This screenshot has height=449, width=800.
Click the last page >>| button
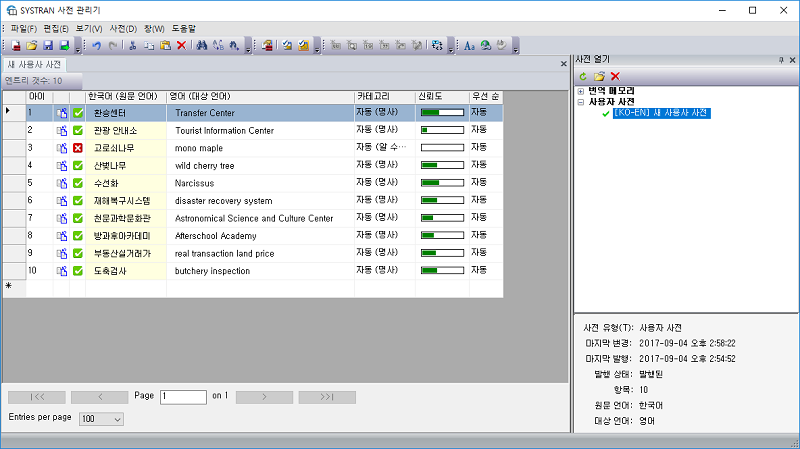click(x=327, y=397)
